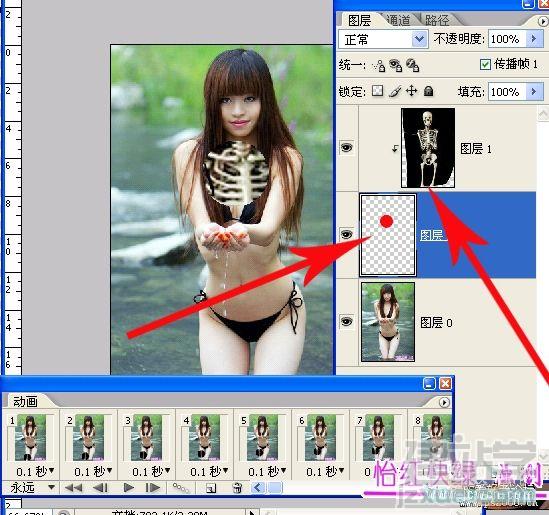Open the 永远 loop option dropdown

coord(32,487)
